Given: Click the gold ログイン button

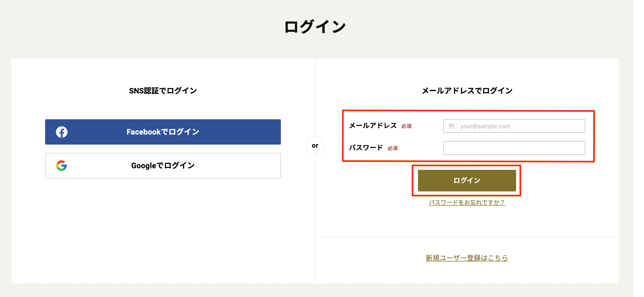Looking at the screenshot, I should 466,180.
